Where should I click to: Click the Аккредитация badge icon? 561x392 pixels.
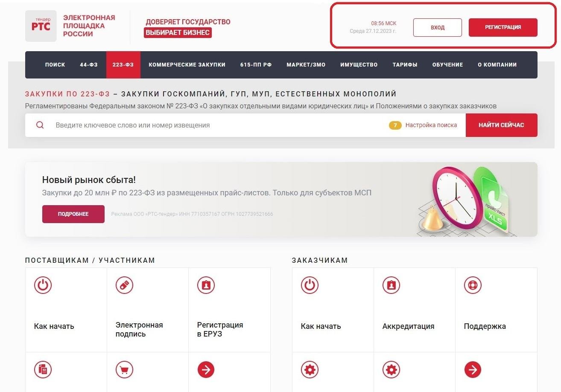click(391, 285)
